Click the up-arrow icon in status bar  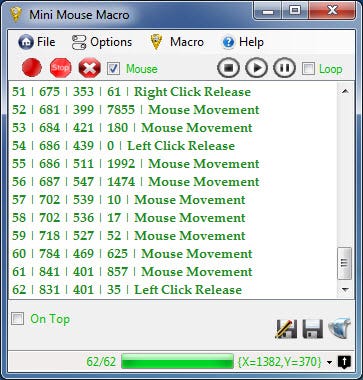click(x=344, y=362)
